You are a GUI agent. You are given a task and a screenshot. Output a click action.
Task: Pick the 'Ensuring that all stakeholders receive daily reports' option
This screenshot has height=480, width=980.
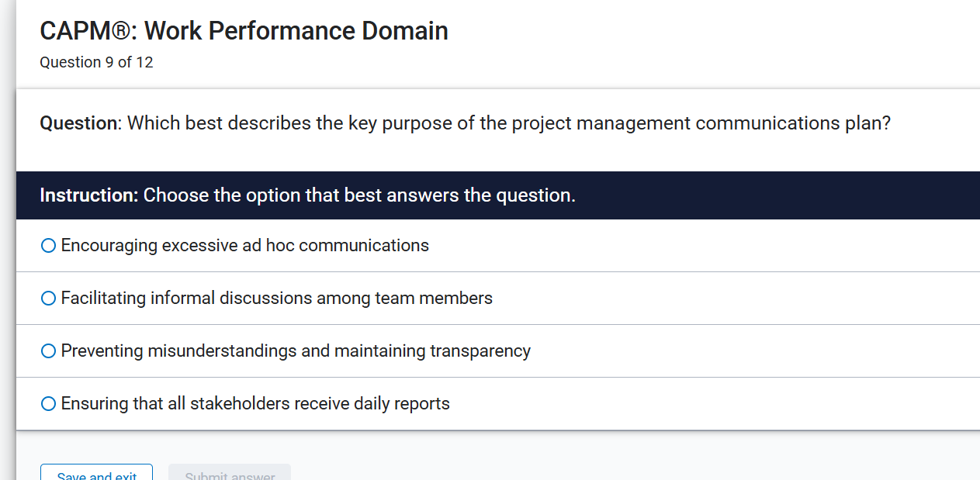(x=48, y=403)
